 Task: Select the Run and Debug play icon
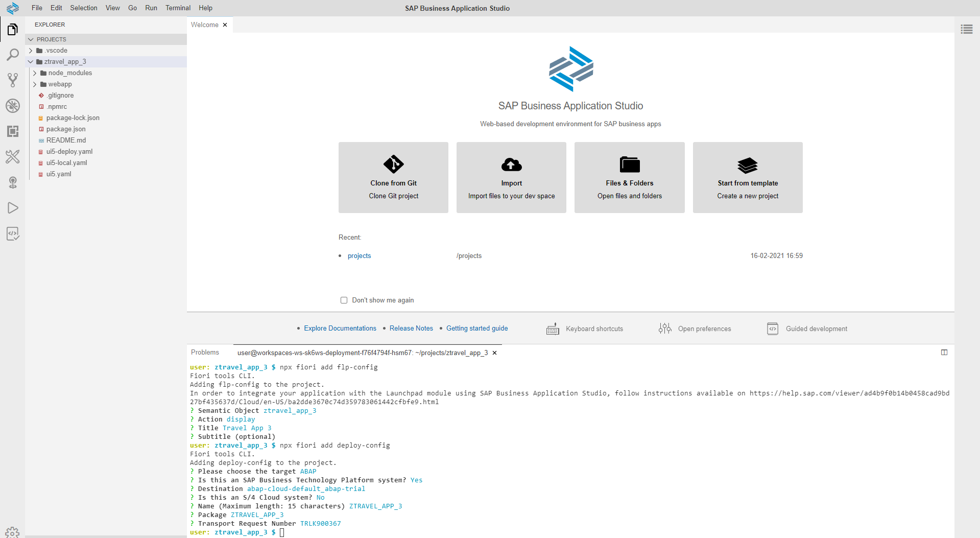(x=13, y=208)
